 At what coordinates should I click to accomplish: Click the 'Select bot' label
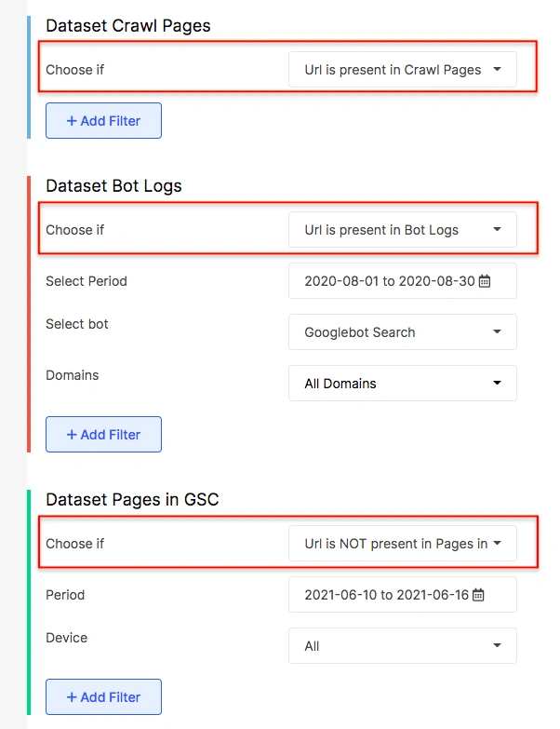coord(77,324)
